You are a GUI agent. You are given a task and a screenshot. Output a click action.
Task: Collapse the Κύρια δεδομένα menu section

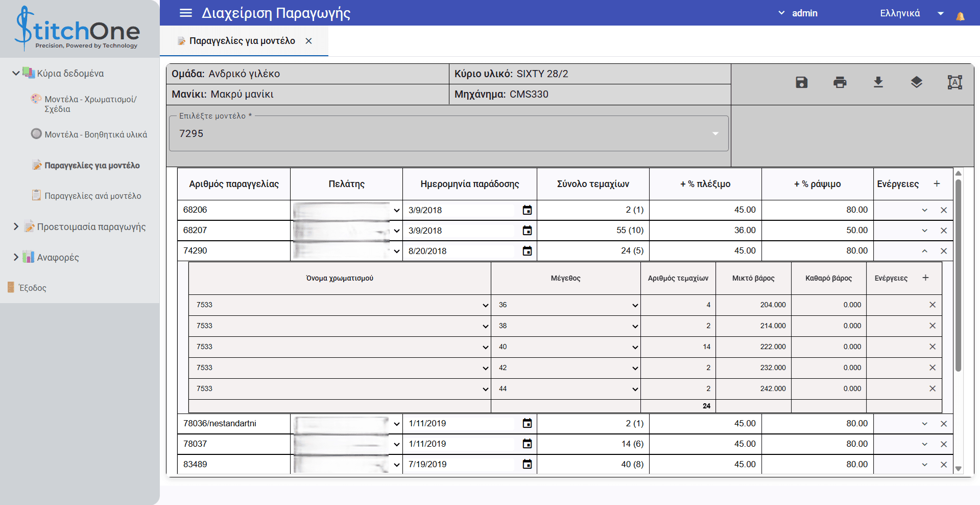16,73
